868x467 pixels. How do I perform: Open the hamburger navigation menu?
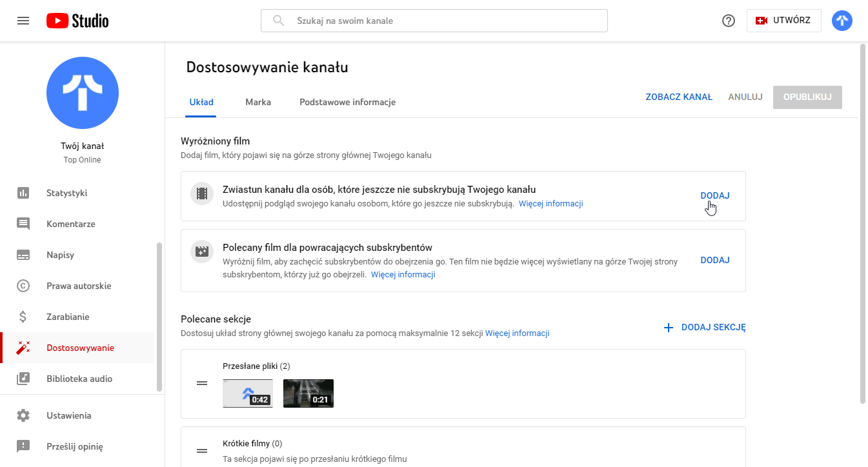click(23, 21)
